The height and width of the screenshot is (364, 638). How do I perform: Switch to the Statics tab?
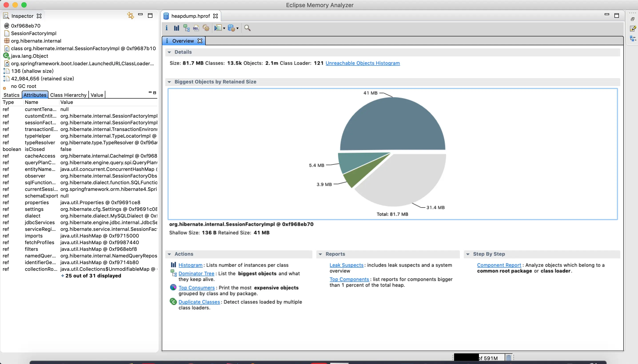pos(11,95)
